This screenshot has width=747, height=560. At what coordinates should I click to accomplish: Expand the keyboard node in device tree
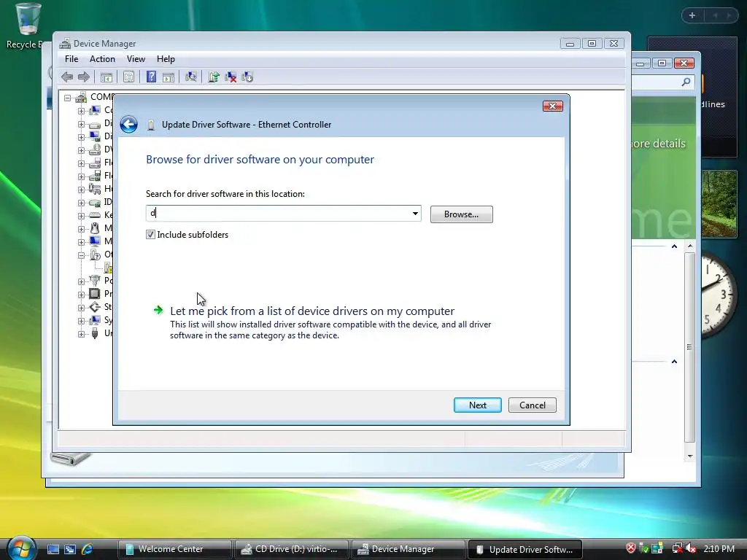(82, 216)
